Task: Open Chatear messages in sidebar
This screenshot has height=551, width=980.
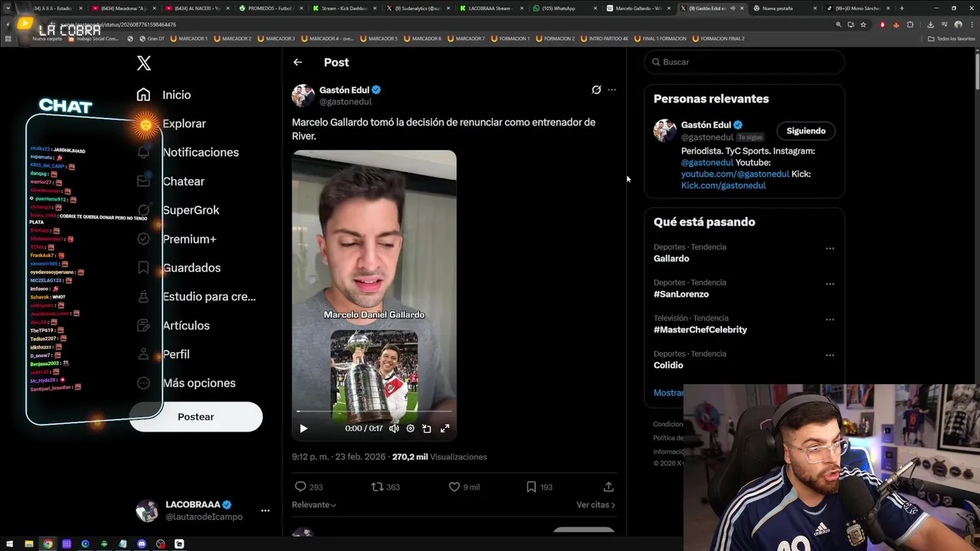Action: click(170, 181)
